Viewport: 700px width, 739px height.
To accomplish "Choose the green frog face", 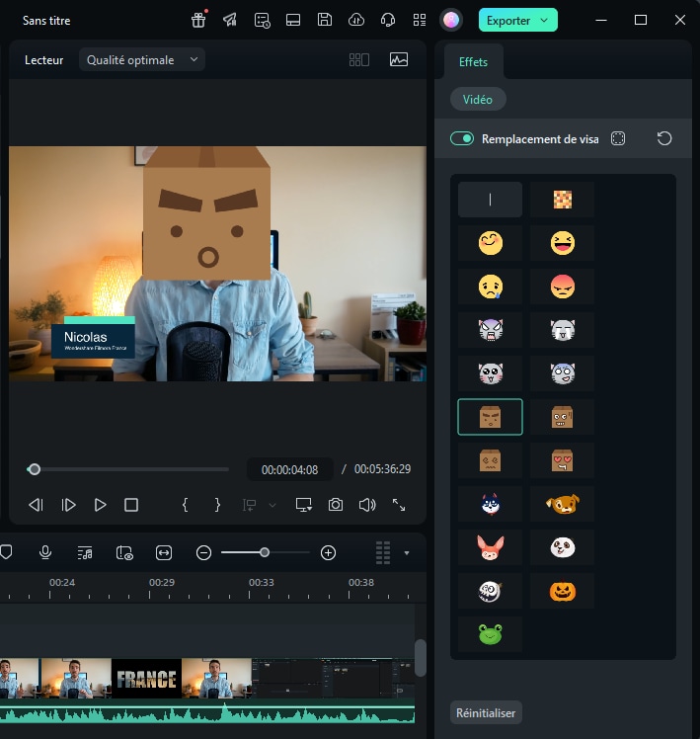I will 490,634.
